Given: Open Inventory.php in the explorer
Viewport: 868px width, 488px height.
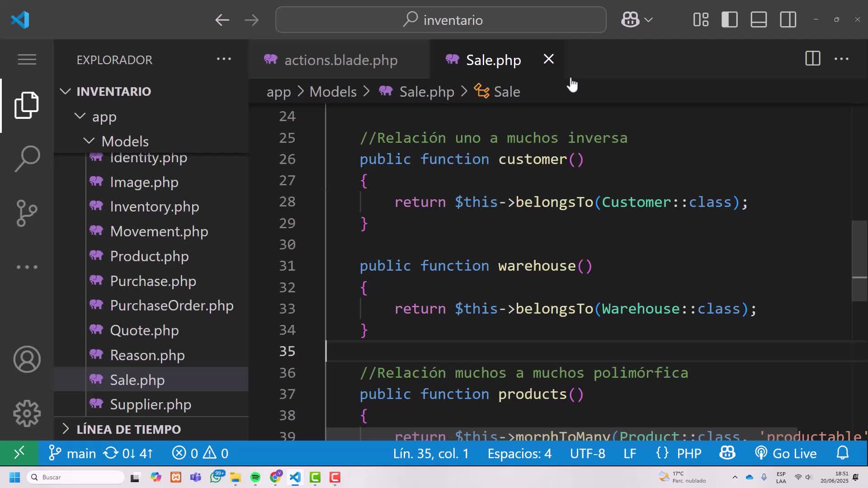Looking at the screenshot, I should (151, 206).
